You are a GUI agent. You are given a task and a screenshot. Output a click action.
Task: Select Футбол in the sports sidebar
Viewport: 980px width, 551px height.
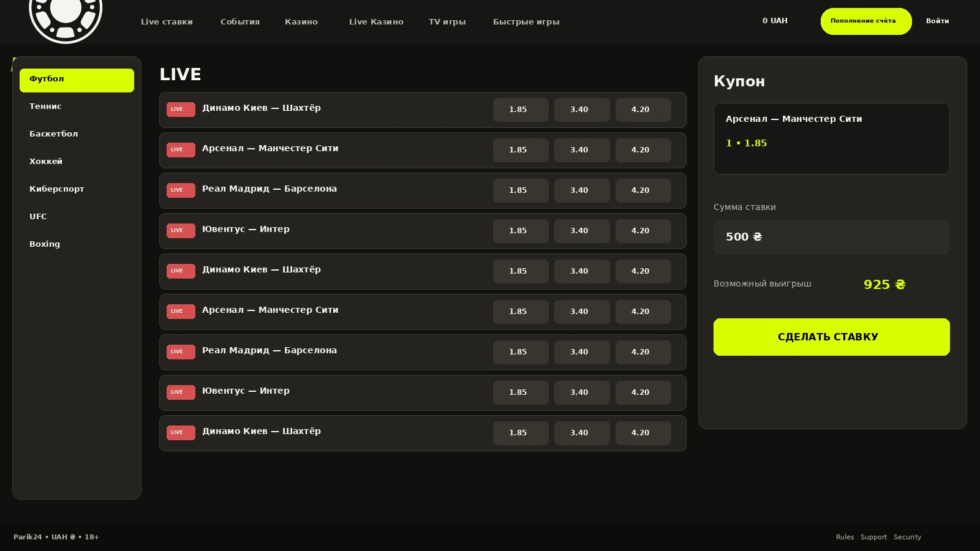(77, 80)
